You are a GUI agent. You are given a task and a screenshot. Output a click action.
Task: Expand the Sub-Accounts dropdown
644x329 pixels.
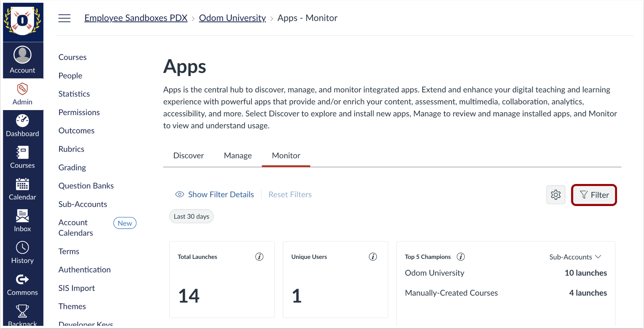[x=575, y=257]
